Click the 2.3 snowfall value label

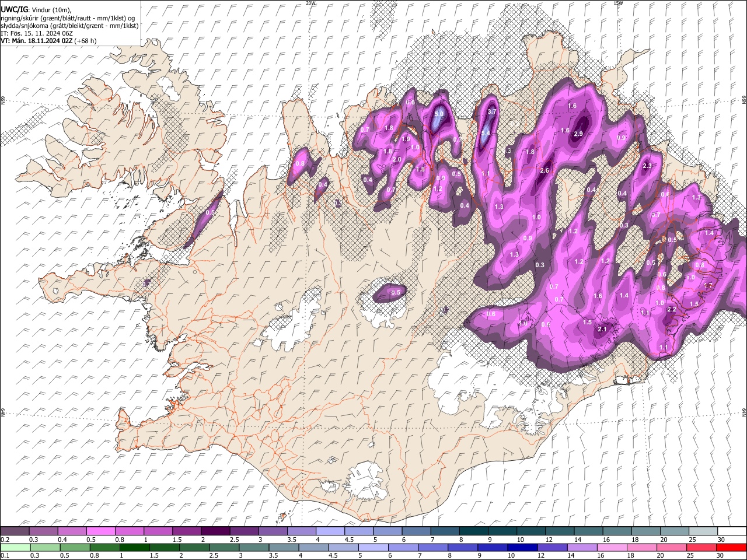coord(647,166)
